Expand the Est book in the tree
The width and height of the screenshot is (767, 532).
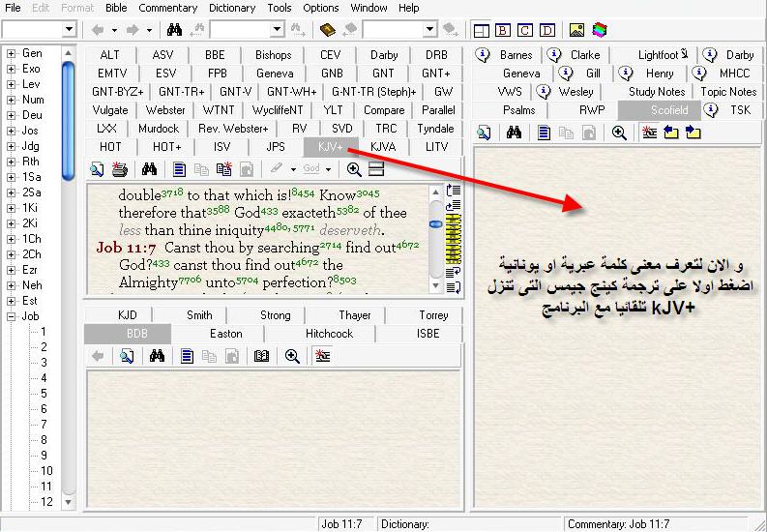coord(11,301)
